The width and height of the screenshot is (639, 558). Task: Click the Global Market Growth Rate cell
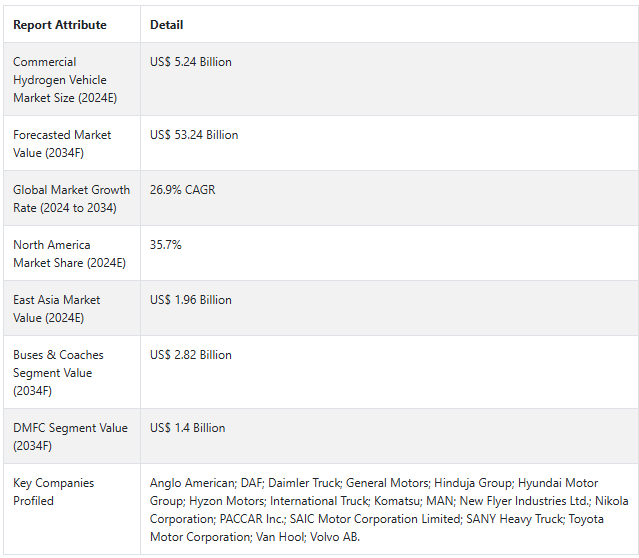click(x=71, y=199)
